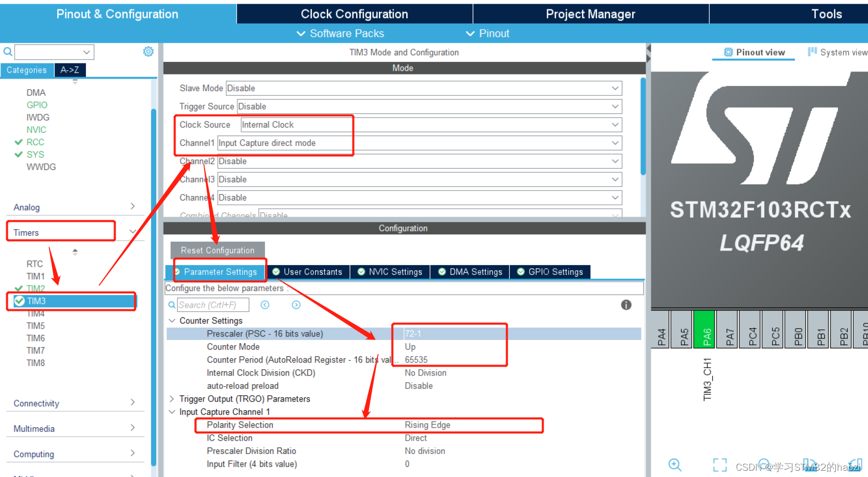The height and width of the screenshot is (477, 868).
Task: Collapse the Counter Settings group
Action: tap(172, 320)
